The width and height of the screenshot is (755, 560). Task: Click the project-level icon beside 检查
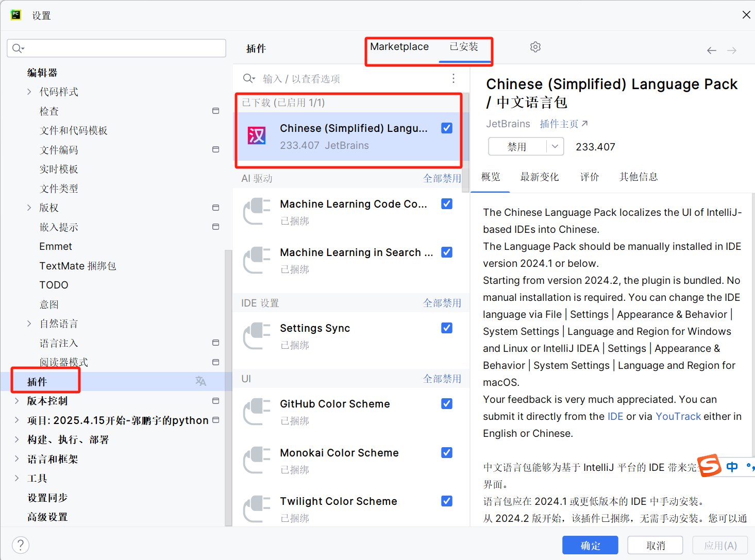(x=216, y=111)
